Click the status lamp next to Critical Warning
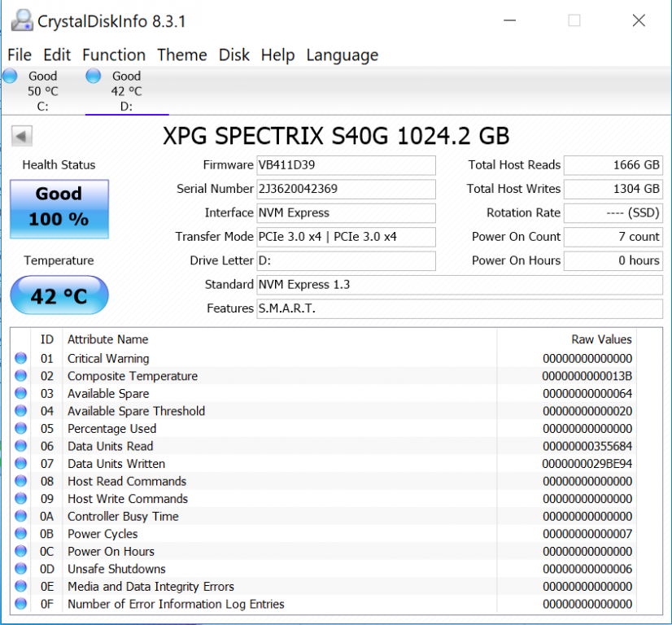The image size is (672, 625). 20,359
